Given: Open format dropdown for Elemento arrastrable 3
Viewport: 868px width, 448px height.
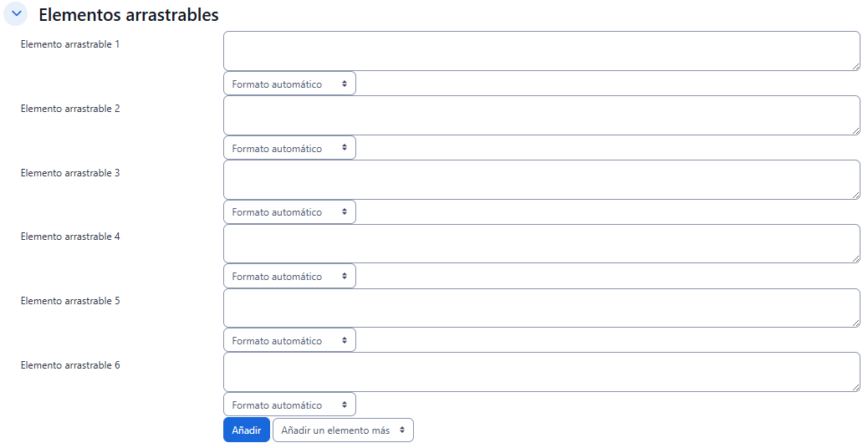Looking at the screenshot, I should click(289, 212).
